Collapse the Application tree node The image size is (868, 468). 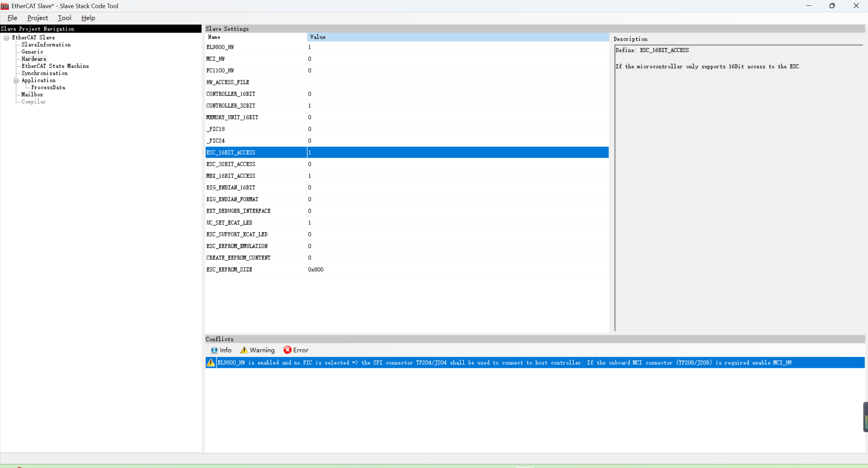coord(16,80)
